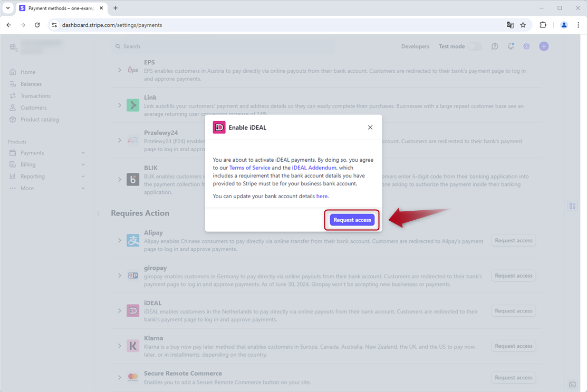Open the tab search dropdown arrow
This screenshot has height=392, width=587.
[x=7, y=8]
